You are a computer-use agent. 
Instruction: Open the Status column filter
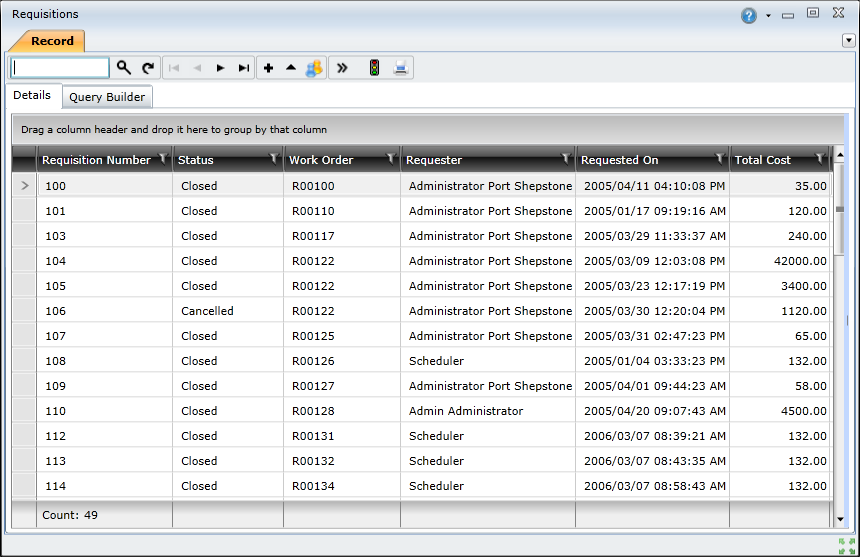pyautogui.click(x=274, y=158)
